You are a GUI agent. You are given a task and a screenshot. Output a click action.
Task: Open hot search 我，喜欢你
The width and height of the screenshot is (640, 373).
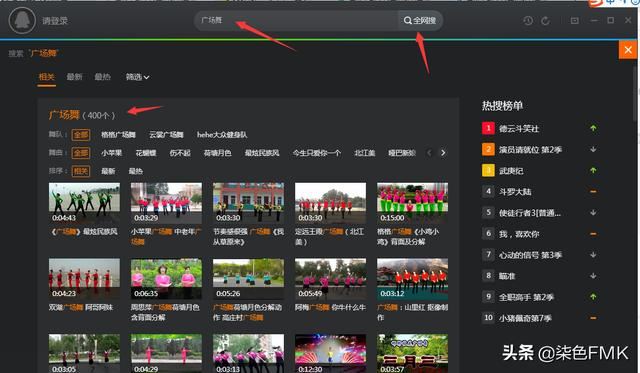(x=519, y=234)
